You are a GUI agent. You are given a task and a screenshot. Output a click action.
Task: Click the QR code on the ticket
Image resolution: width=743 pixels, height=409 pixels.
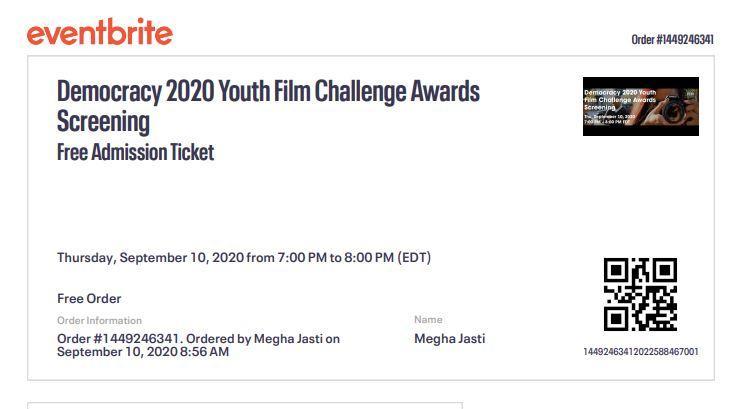coord(640,294)
